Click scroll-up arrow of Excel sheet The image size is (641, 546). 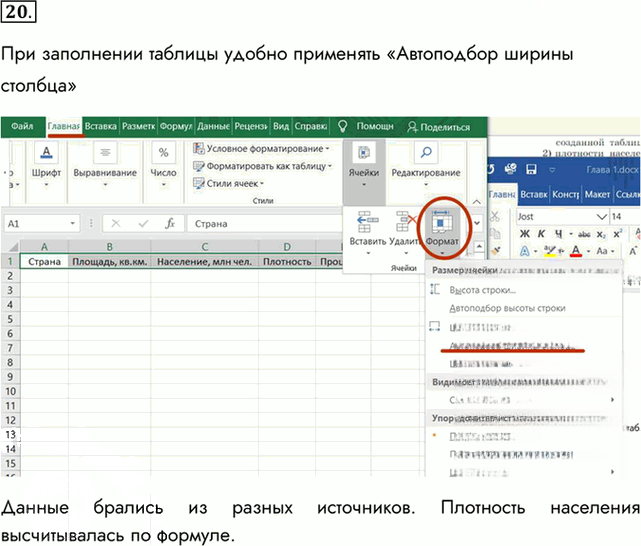pyautogui.click(x=479, y=246)
